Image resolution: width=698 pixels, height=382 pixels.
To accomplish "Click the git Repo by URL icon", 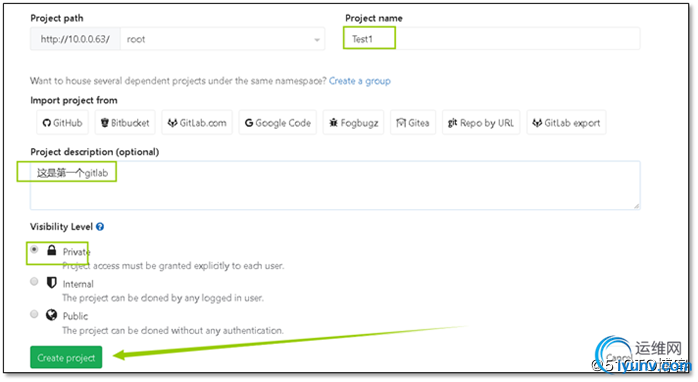I will pyautogui.click(x=452, y=122).
